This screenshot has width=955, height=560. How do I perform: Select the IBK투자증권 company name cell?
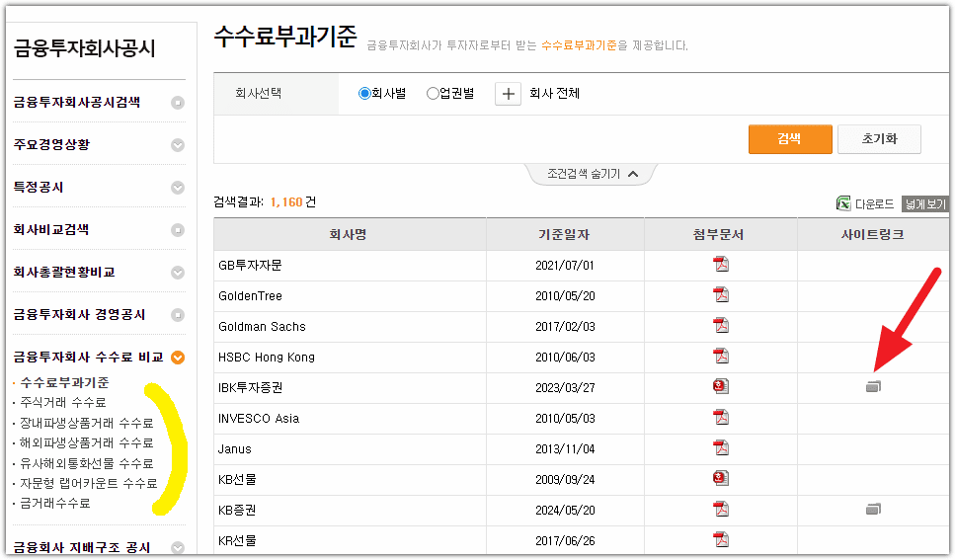coord(350,387)
